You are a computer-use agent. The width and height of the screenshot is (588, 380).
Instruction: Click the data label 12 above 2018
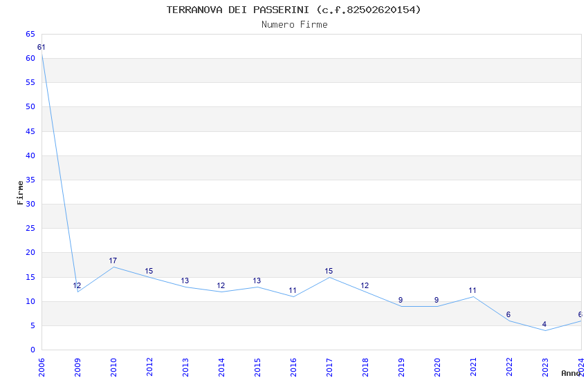[365, 285]
